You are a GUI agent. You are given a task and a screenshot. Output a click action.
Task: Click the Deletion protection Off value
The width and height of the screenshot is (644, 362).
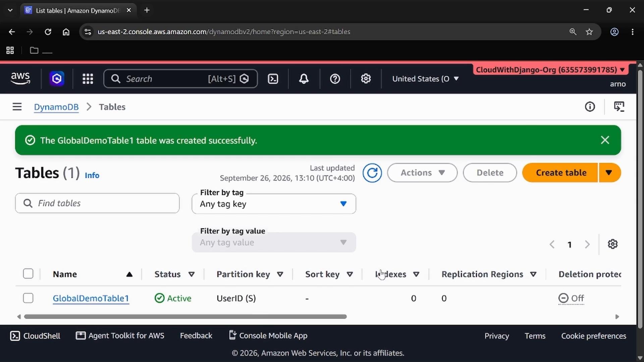(571, 298)
